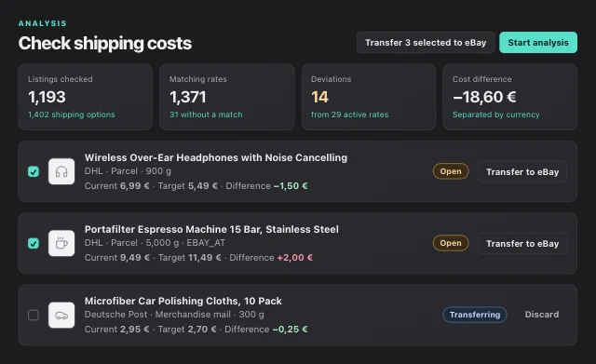Image resolution: width=596 pixels, height=364 pixels.
Task: Click 'Deutsche Post · Merchandise mail · 300 g'
Action: 174,315
